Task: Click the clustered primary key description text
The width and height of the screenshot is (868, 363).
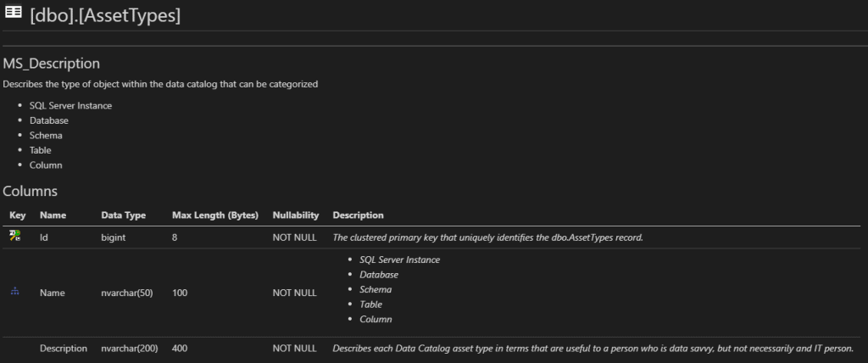Action: [487, 237]
